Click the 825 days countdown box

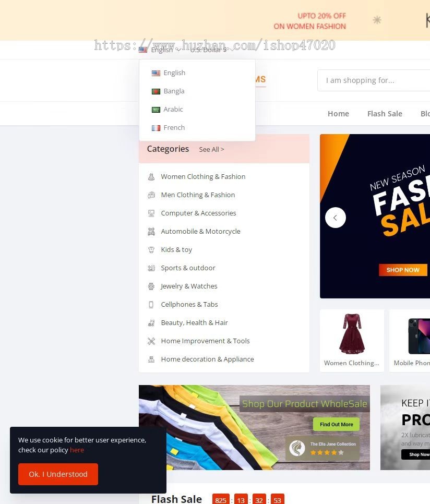coord(221,499)
